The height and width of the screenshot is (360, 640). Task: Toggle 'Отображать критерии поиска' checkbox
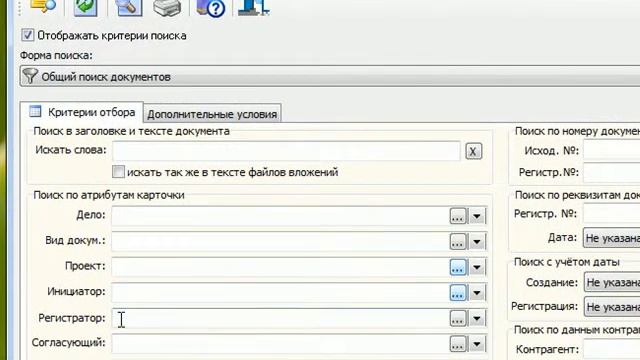coord(27,35)
